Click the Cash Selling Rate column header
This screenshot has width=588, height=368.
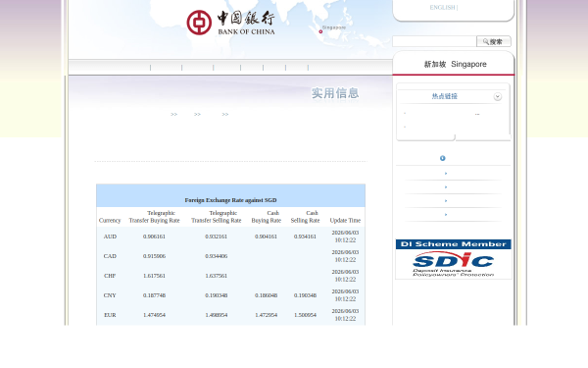(x=305, y=217)
